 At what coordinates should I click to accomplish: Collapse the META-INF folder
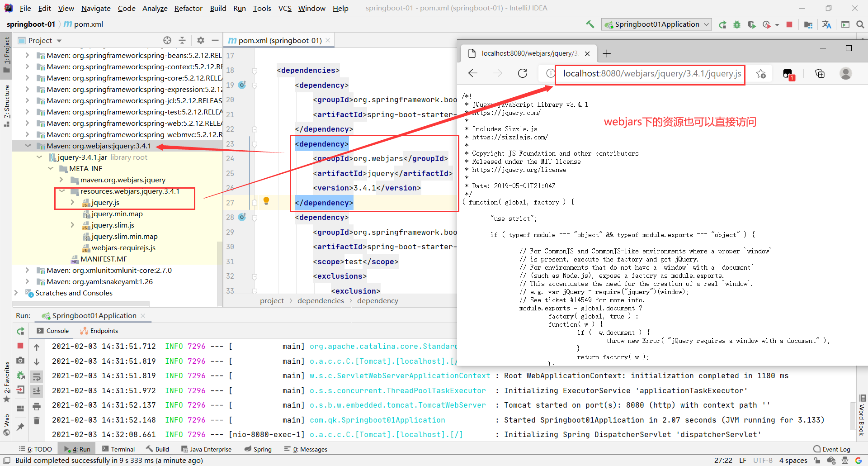pos(51,168)
